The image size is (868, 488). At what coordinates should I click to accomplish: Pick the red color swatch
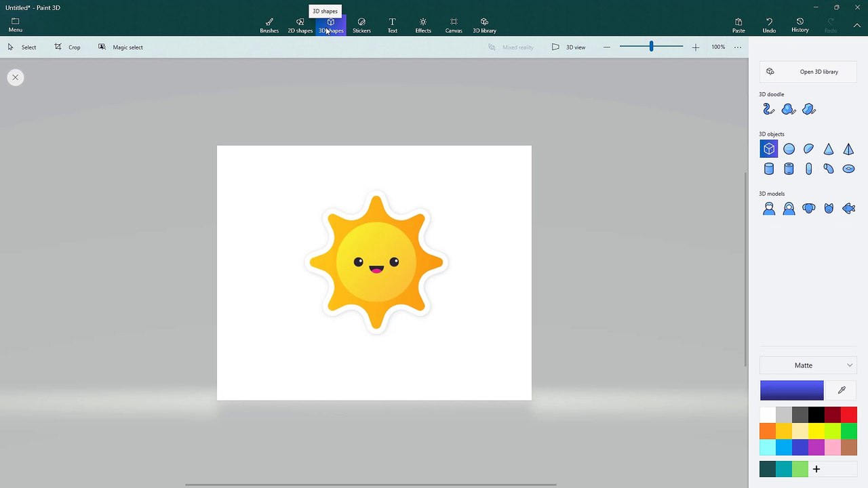coord(849,414)
